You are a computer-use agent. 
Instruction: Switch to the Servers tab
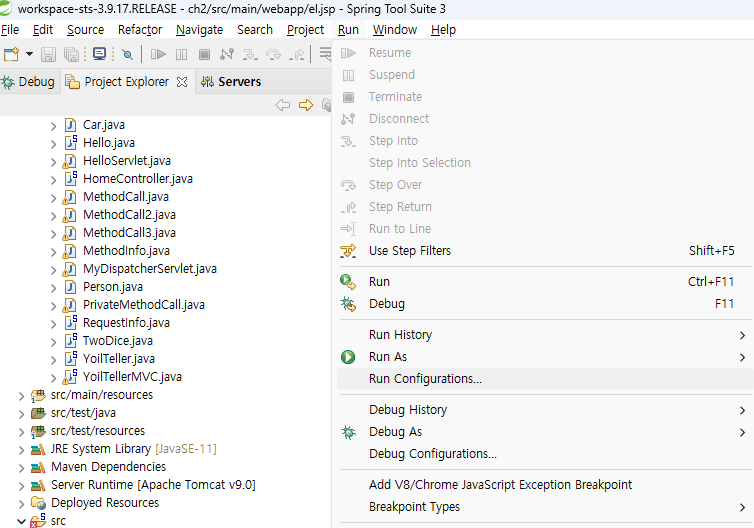point(231,82)
